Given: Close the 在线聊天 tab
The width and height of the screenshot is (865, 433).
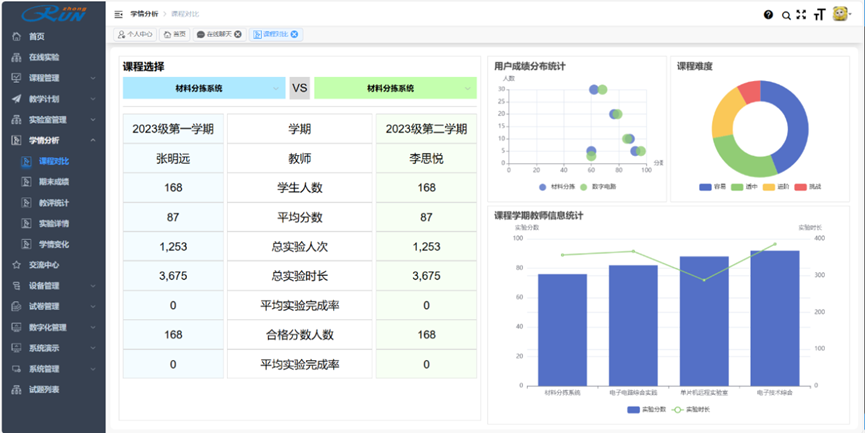Looking at the screenshot, I should [x=238, y=34].
